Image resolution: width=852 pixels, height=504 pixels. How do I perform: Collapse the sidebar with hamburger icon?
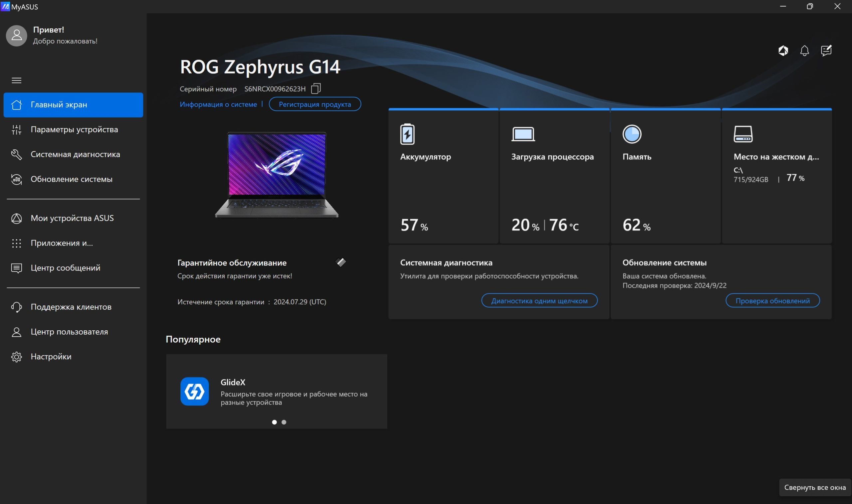(16, 81)
